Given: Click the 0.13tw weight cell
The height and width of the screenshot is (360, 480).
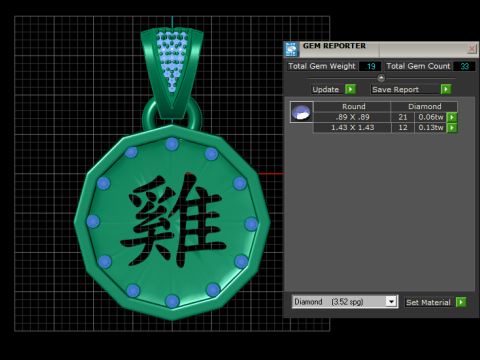Looking at the screenshot, I should (431, 128).
